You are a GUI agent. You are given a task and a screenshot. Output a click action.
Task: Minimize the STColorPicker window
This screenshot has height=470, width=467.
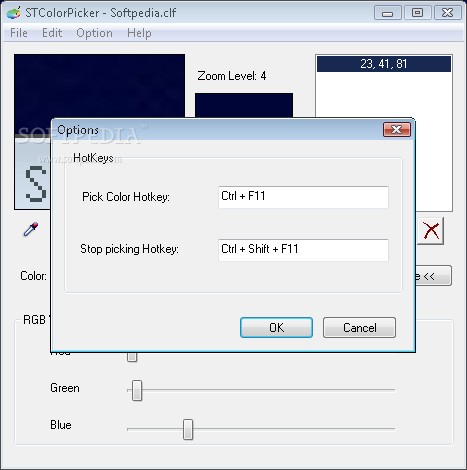pyautogui.click(x=388, y=13)
